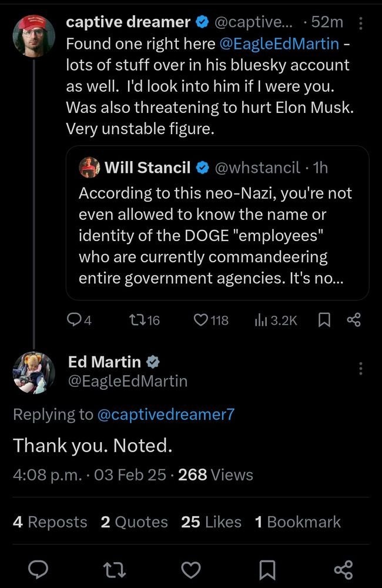The image size is (382, 588).
Task: Open more options for Ed Martin's post
Action: 361,369
